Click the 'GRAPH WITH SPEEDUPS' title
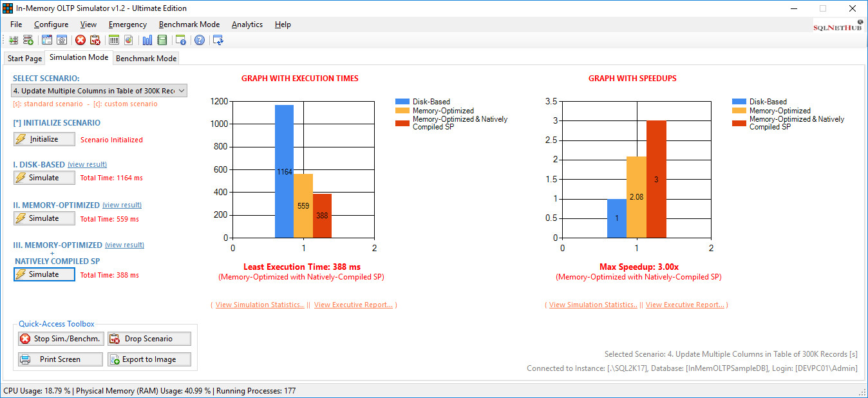The image size is (868, 398). pos(632,79)
